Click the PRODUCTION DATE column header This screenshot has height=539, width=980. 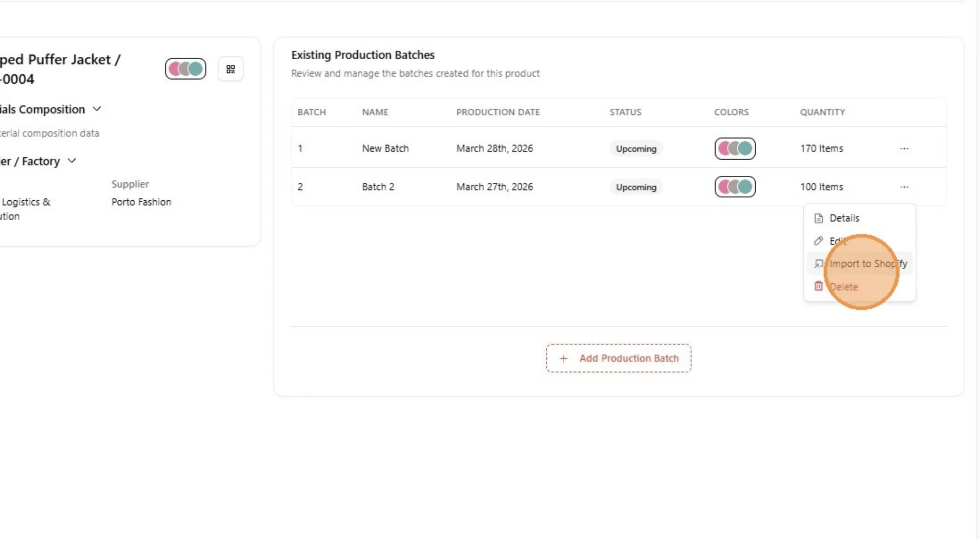pos(498,112)
